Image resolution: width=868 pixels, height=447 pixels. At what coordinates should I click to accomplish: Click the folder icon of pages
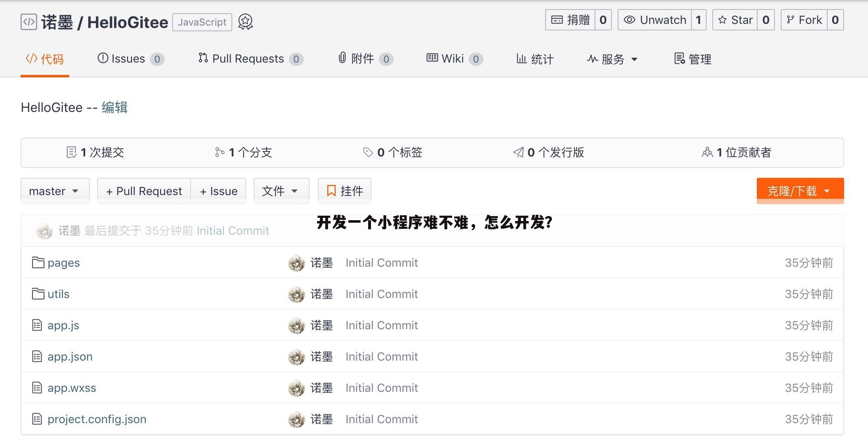38,262
